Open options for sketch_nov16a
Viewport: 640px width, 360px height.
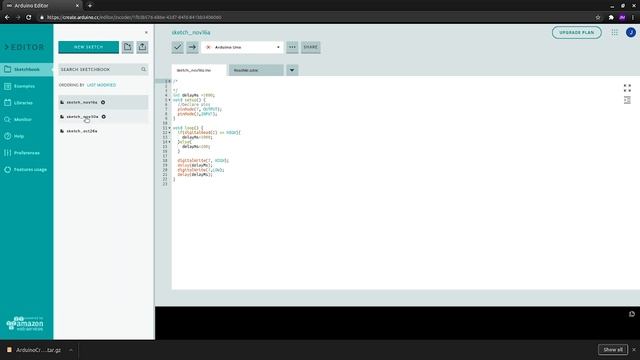point(103,102)
